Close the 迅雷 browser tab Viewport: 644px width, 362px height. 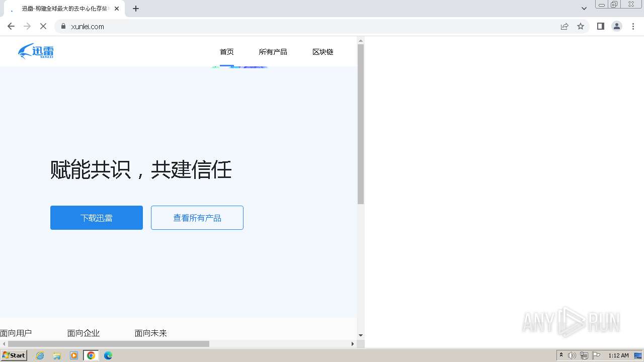coord(117,9)
